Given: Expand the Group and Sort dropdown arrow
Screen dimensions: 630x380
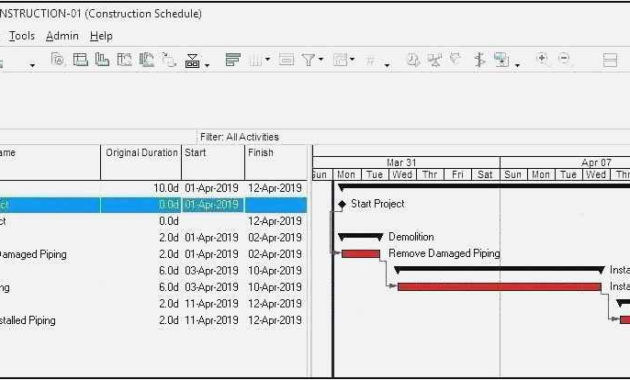Looking at the screenshot, I should coord(352,59).
